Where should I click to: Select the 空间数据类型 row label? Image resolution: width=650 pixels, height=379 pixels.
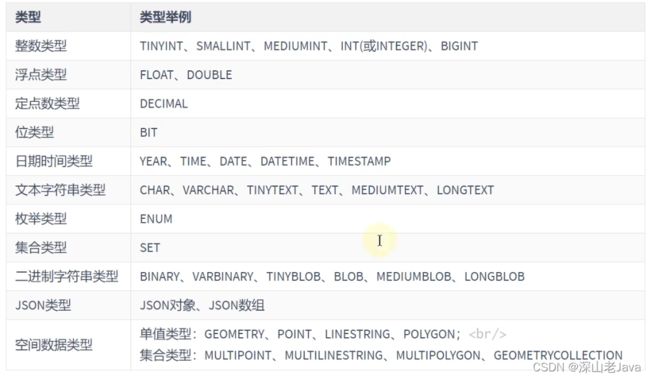point(53,345)
